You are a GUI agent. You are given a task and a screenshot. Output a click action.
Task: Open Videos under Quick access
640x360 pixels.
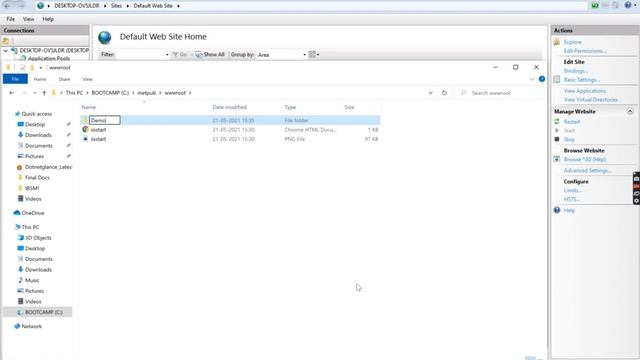[x=33, y=199]
